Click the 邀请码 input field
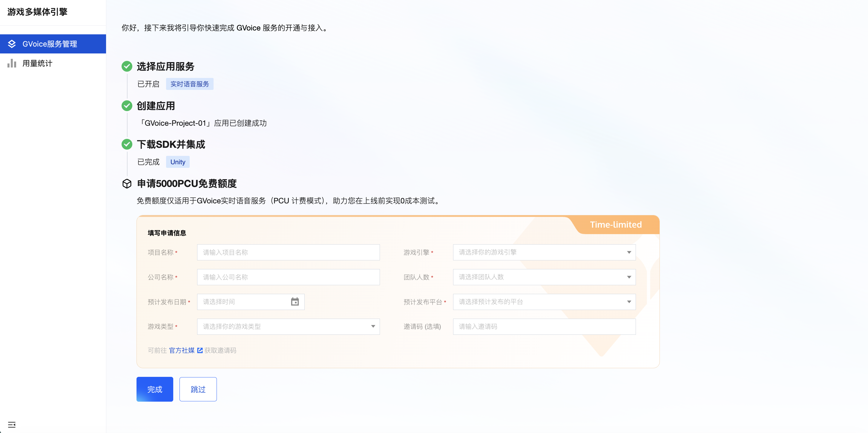868x433 pixels. (x=544, y=326)
